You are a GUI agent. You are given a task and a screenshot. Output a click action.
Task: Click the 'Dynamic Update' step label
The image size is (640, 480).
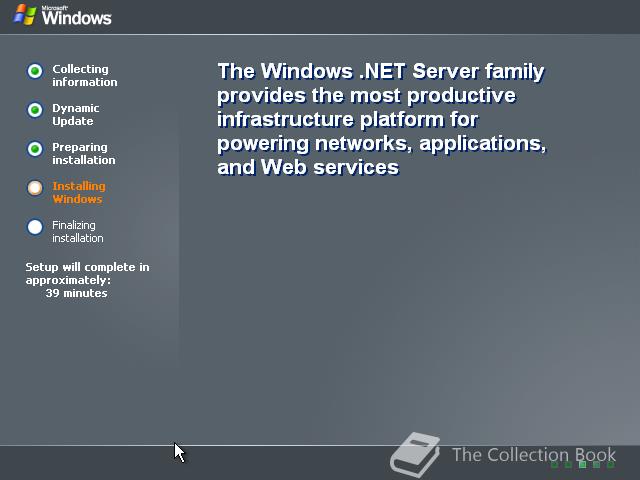tap(76, 115)
